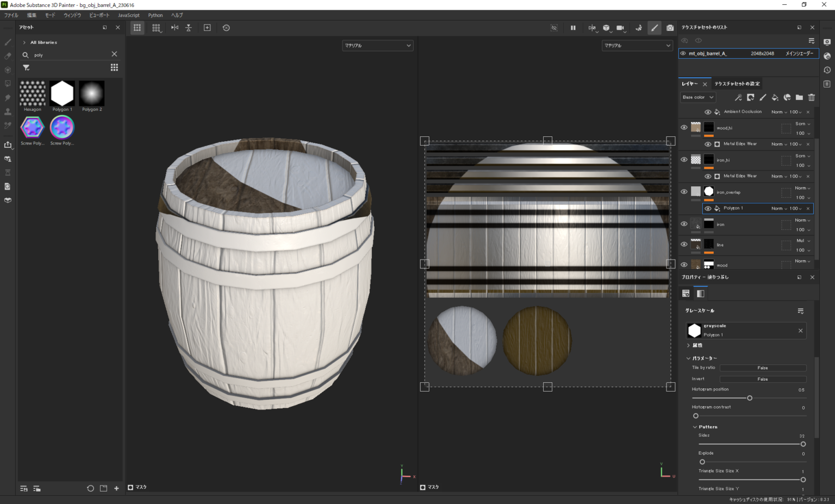Hide the wood_hi layer

684,127
